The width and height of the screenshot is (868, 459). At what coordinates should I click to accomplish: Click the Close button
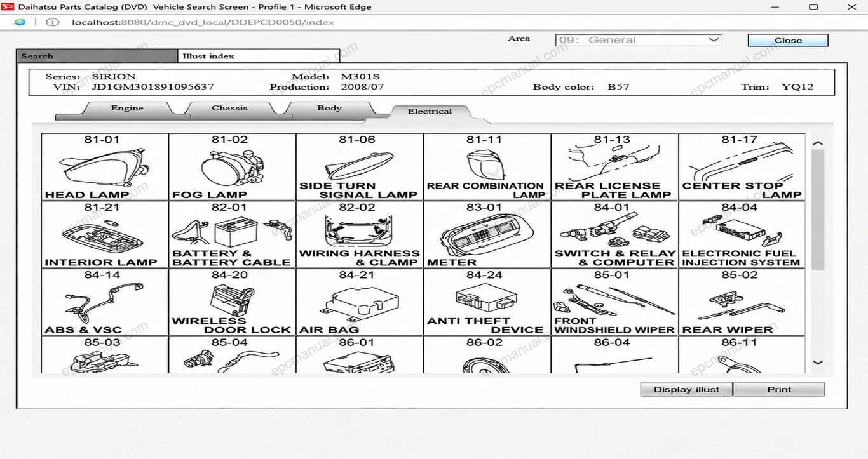[788, 40]
